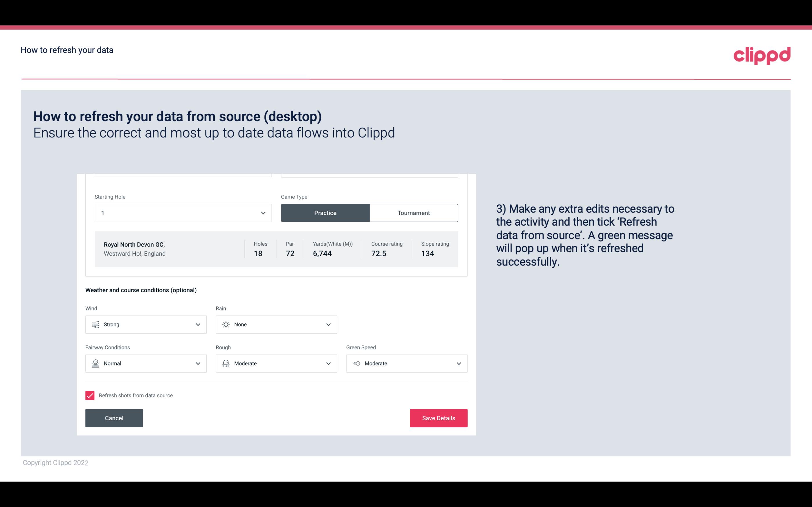Select Tournament game type toggle
812x507 pixels.
[x=413, y=213]
